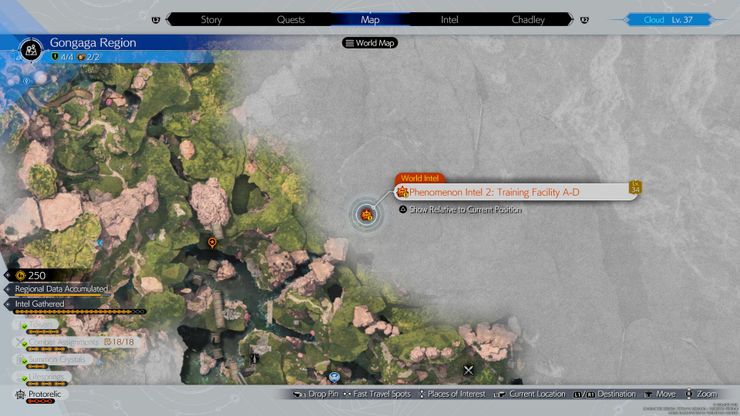The height and width of the screenshot is (416, 740).
Task: Click the Gongaga Region emblem icon
Action: click(x=31, y=50)
